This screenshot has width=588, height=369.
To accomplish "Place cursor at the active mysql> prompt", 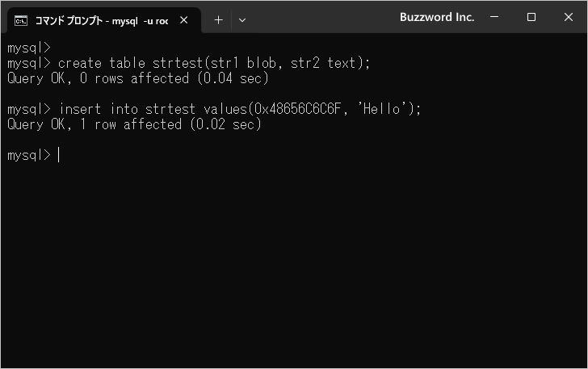I will 59,155.
